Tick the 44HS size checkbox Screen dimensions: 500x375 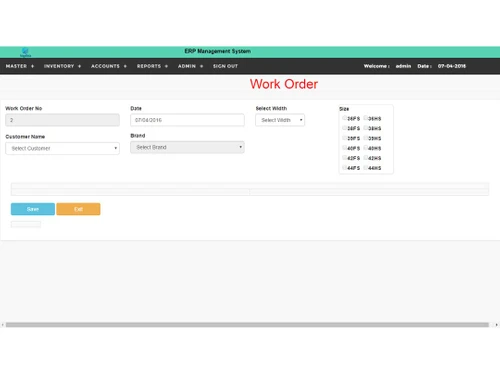(x=366, y=168)
